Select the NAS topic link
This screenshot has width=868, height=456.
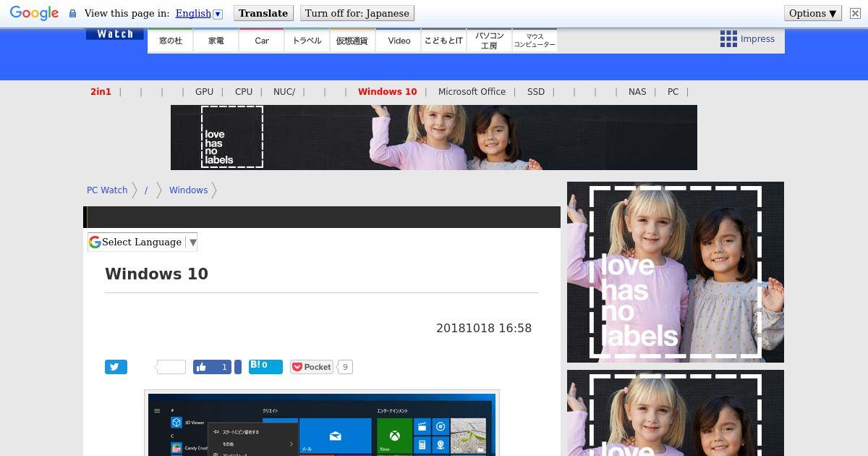(637, 92)
